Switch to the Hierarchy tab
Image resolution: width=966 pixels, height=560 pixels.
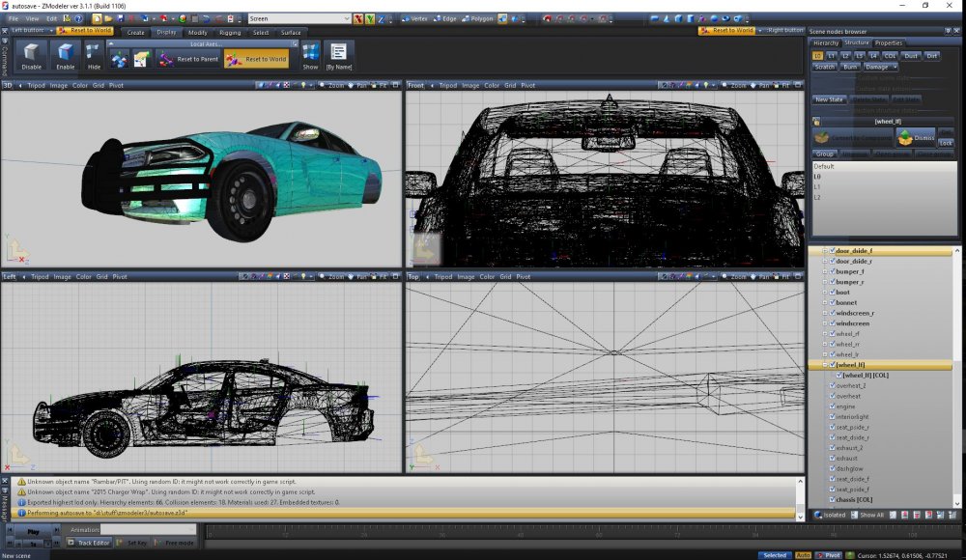point(826,42)
